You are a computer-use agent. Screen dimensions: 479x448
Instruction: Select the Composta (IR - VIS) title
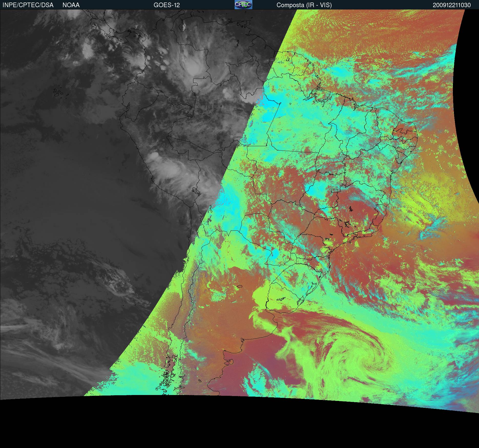(304, 5)
